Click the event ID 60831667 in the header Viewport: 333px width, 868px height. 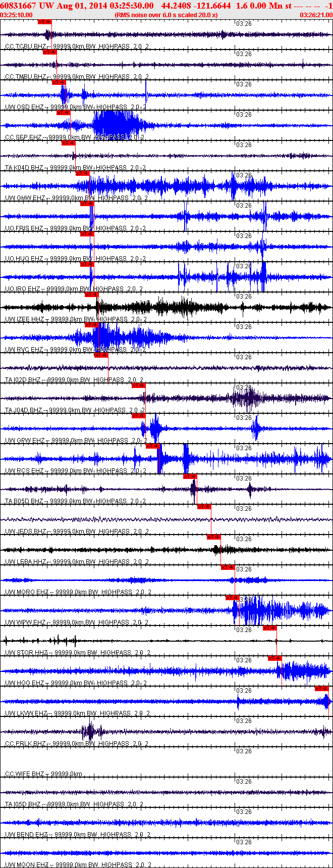coord(18,6)
